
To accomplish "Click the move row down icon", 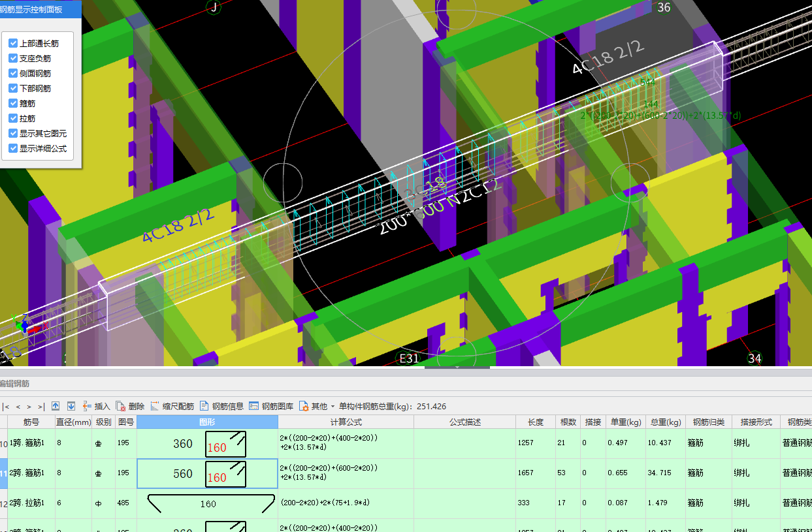I will 71,406.
